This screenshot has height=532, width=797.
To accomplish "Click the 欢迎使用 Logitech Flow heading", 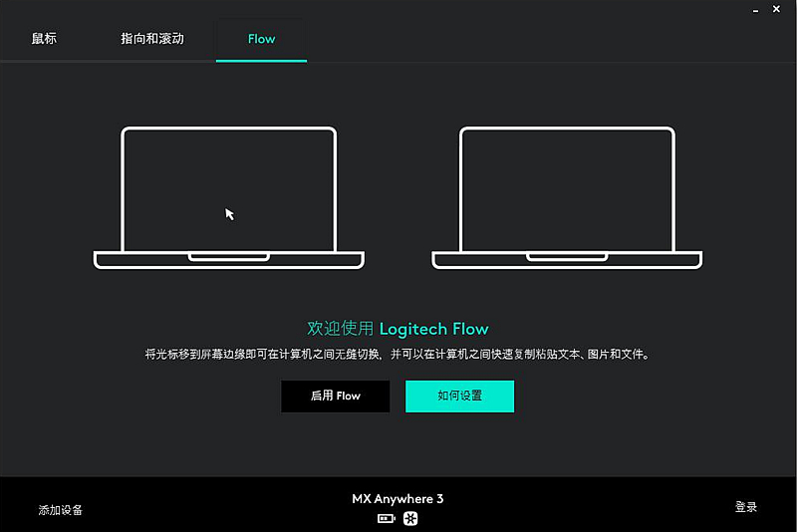I will (x=398, y=329).
